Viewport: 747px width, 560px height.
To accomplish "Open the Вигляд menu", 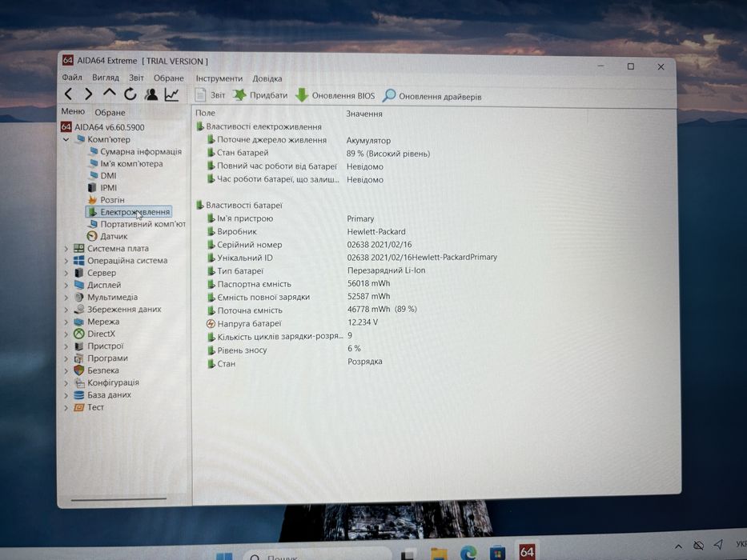I will pyautogui.click(x=106, y=78).
